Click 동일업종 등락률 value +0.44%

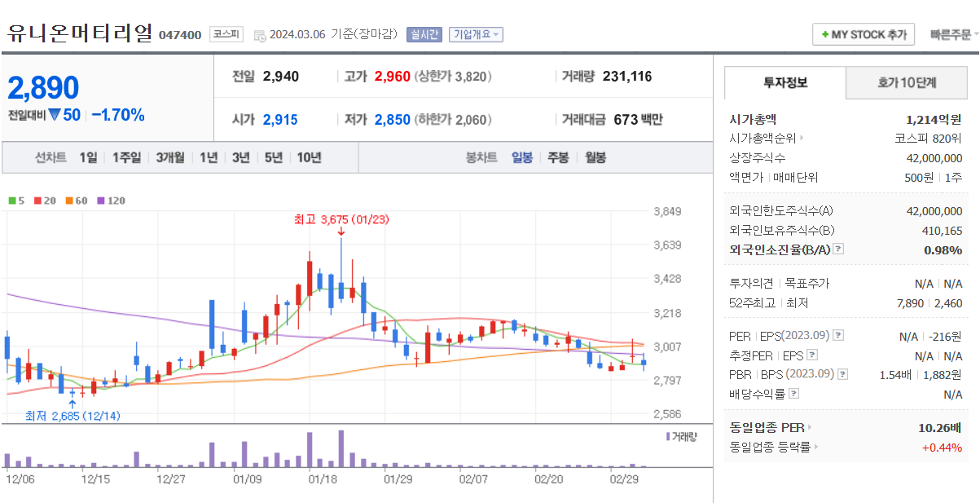(942, 447)
